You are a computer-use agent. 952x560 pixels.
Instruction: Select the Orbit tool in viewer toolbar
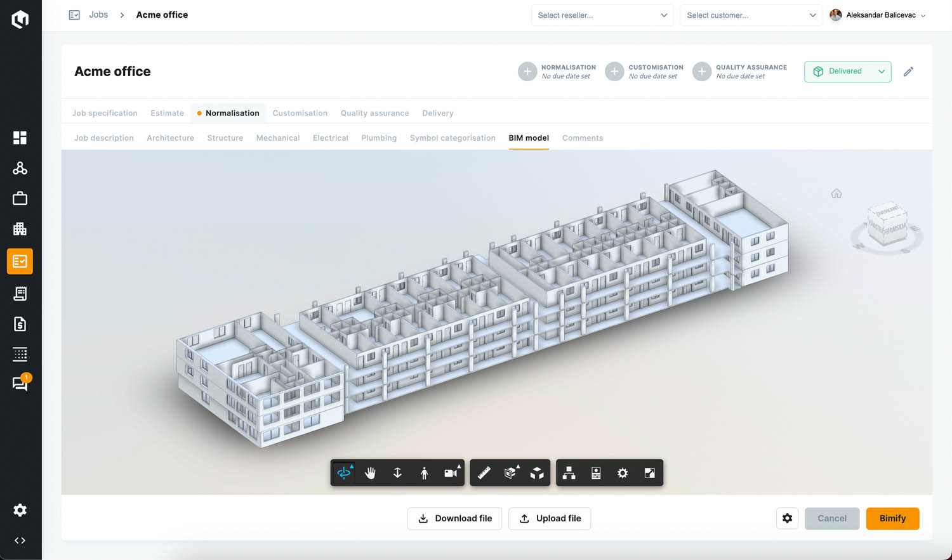click(344, 473)
